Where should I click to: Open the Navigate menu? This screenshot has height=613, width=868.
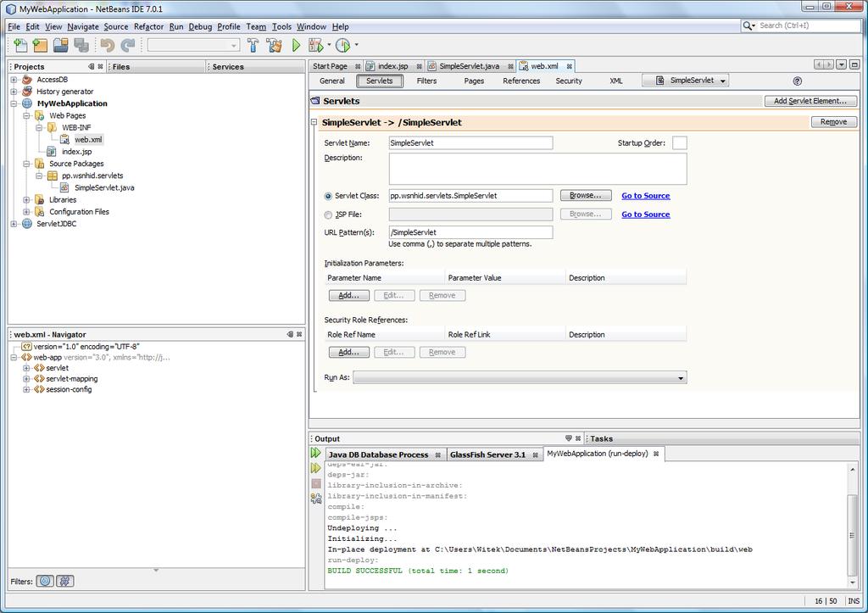pyautogui.click(x=83, y=26)
